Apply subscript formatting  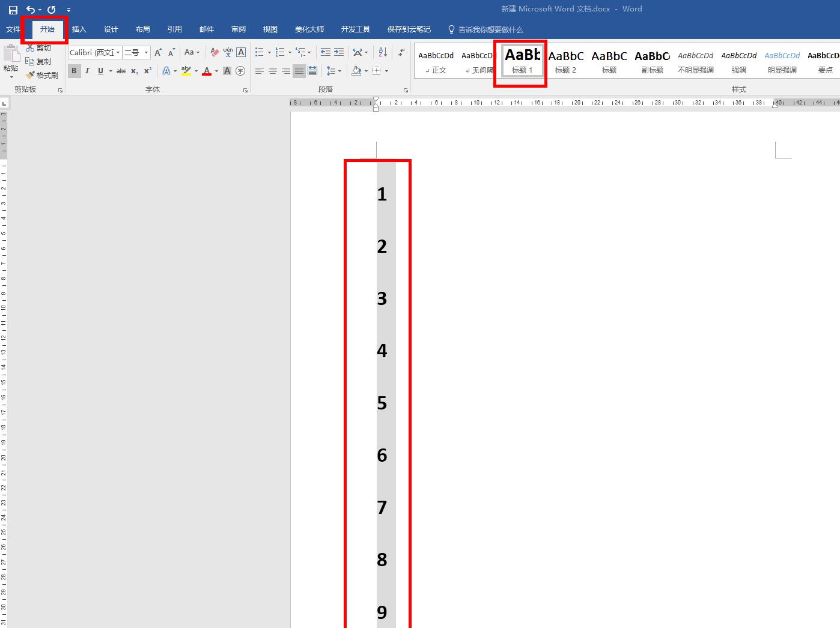tap(135, 71)
